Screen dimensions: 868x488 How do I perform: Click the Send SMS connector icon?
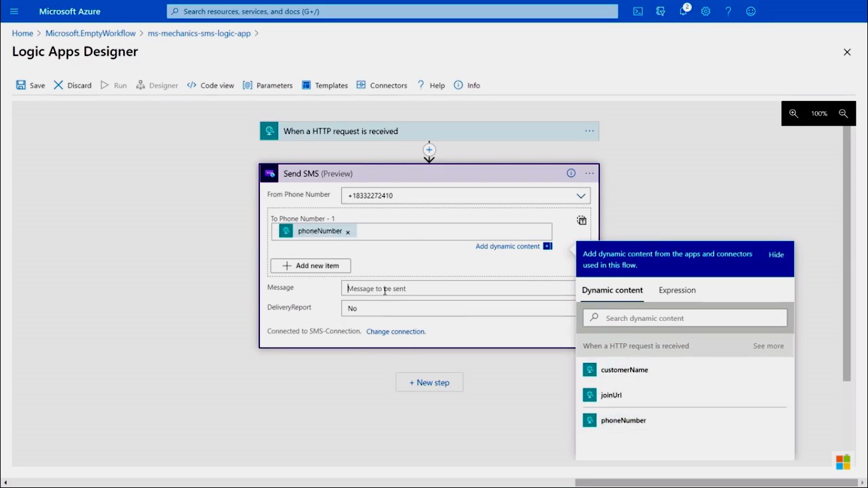coord(269,173)
